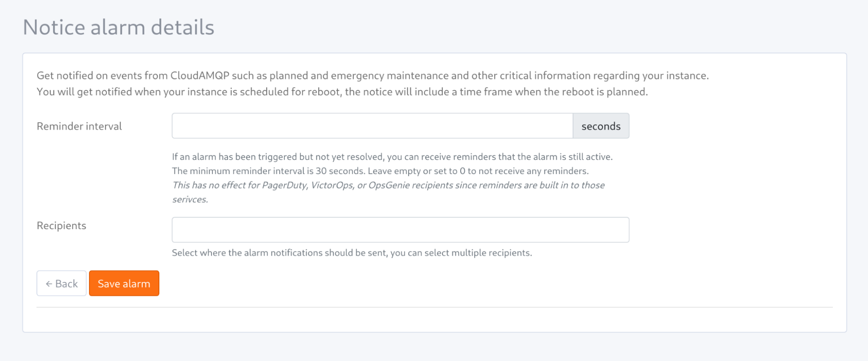Go back with the Back button
868x361 pixels.
(x=62, y=283)
